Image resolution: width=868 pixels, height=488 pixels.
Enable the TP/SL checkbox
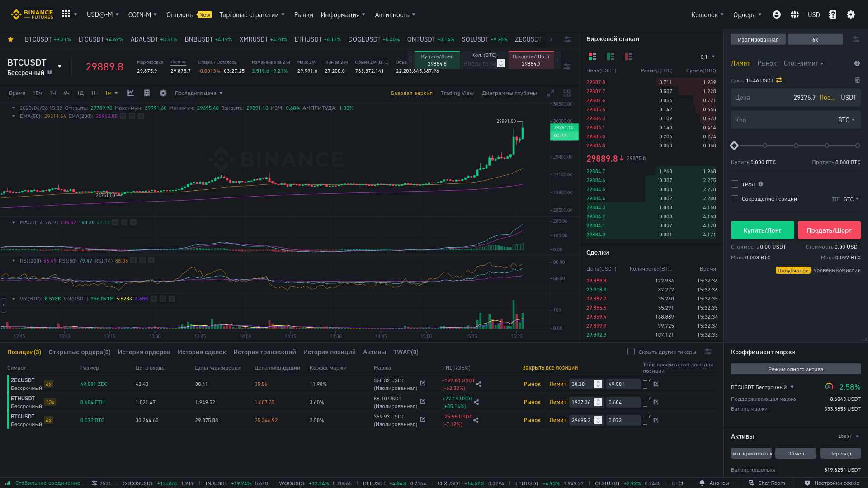(735, 184)
